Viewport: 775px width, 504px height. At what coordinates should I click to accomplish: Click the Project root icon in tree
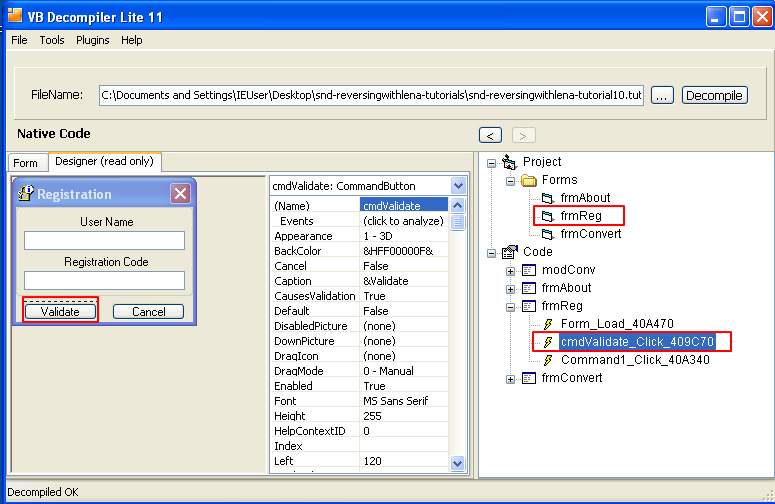[x=509, y=162]
